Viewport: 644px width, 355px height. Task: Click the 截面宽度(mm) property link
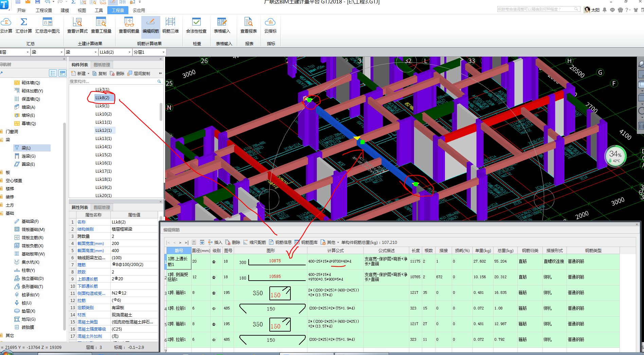point(91,244)
